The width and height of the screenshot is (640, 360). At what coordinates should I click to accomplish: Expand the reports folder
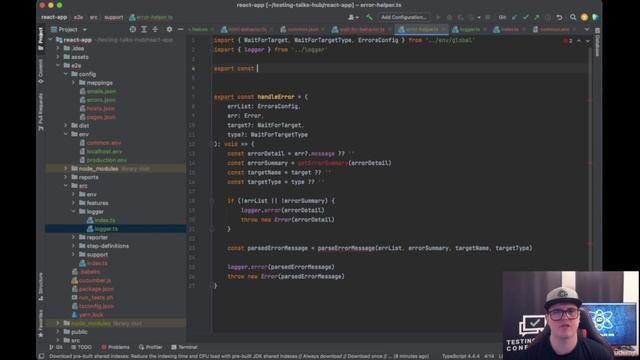tap(66, 177)
